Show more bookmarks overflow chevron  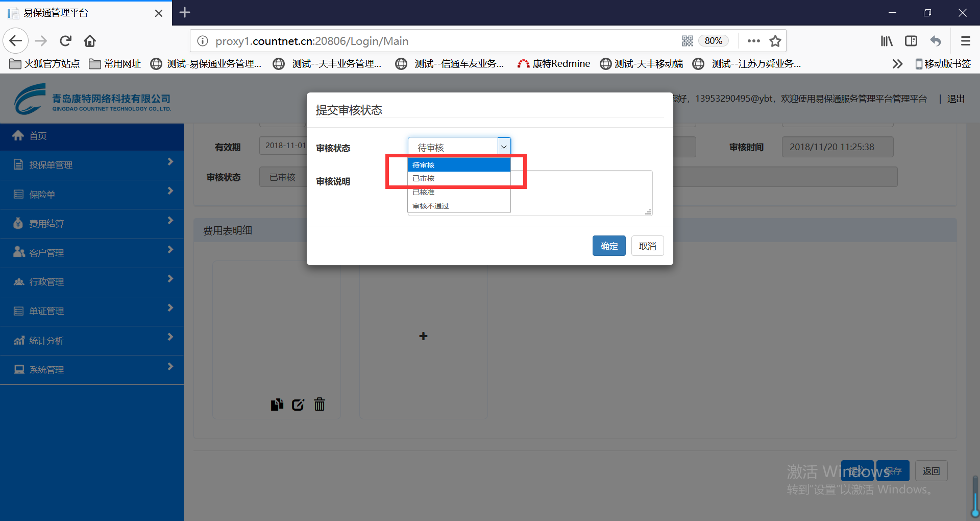(x=897, y=64)
